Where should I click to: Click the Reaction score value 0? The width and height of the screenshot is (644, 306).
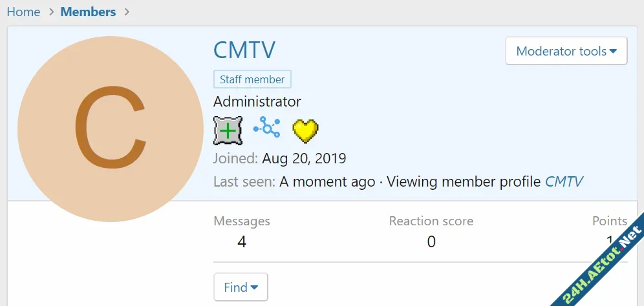point(431,242)
